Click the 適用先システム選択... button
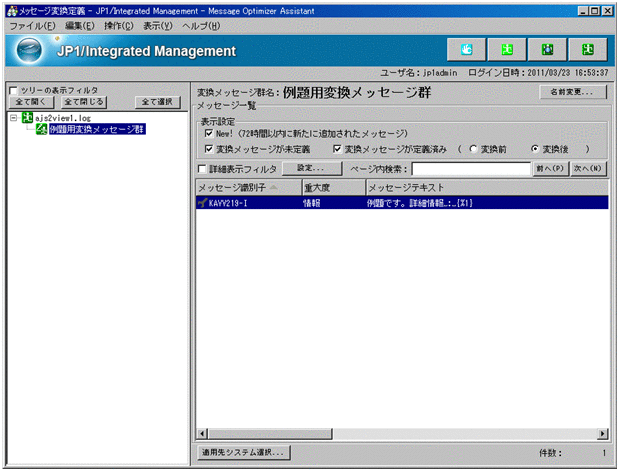Viewport: 620px width, 472px height. click(x=243, y=452)
